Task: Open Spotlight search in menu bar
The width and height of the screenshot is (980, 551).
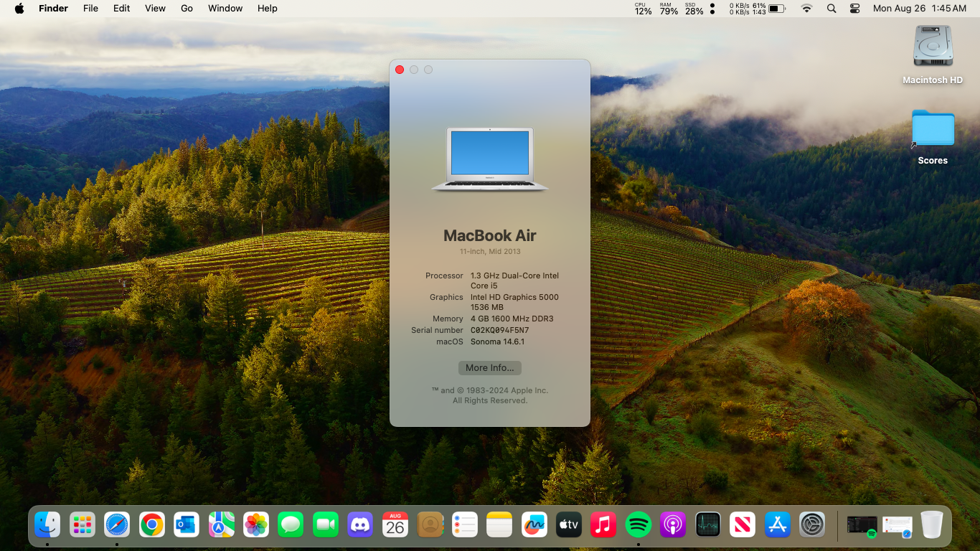Action: (831, 9)
